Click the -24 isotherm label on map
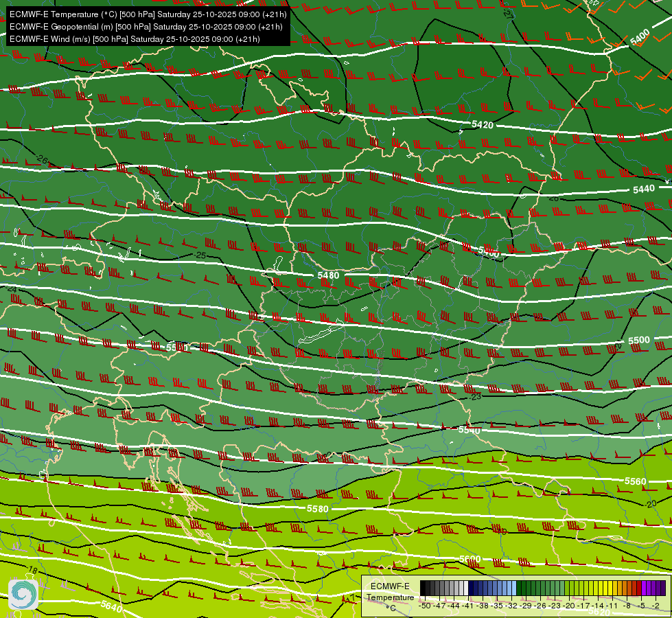672x618 pixels. (x=11, y=290)
